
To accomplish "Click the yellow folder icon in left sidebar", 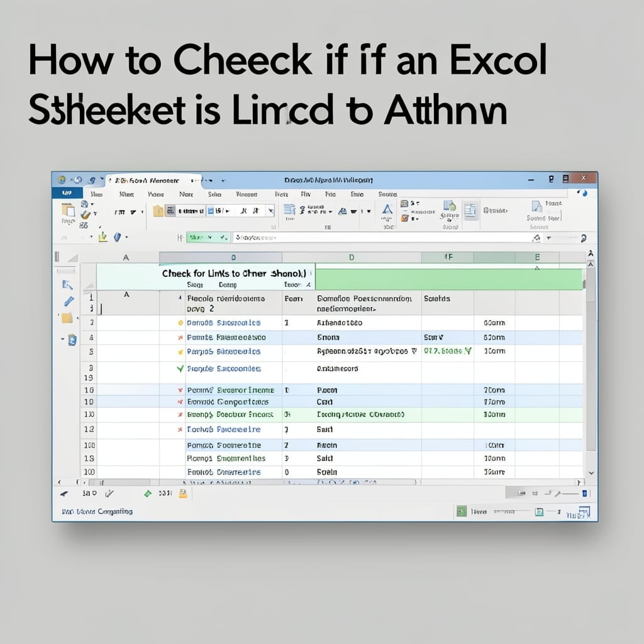I will [67, 318].
